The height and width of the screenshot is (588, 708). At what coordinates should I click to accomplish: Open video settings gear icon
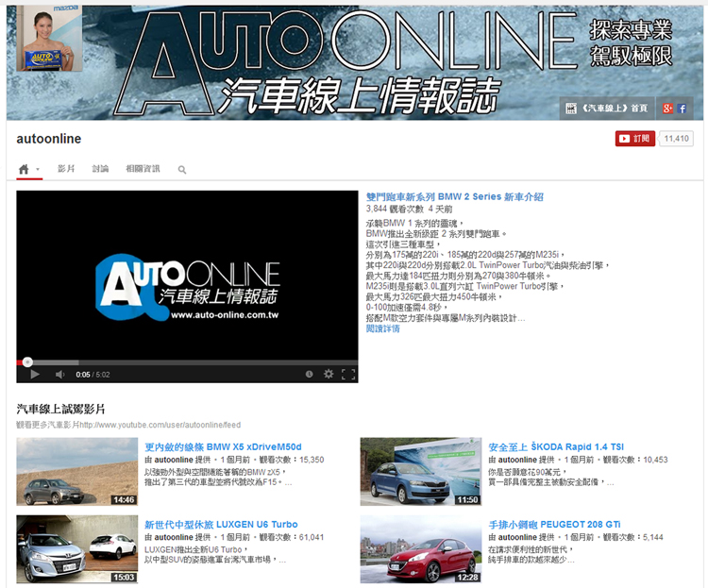(329, 374)
